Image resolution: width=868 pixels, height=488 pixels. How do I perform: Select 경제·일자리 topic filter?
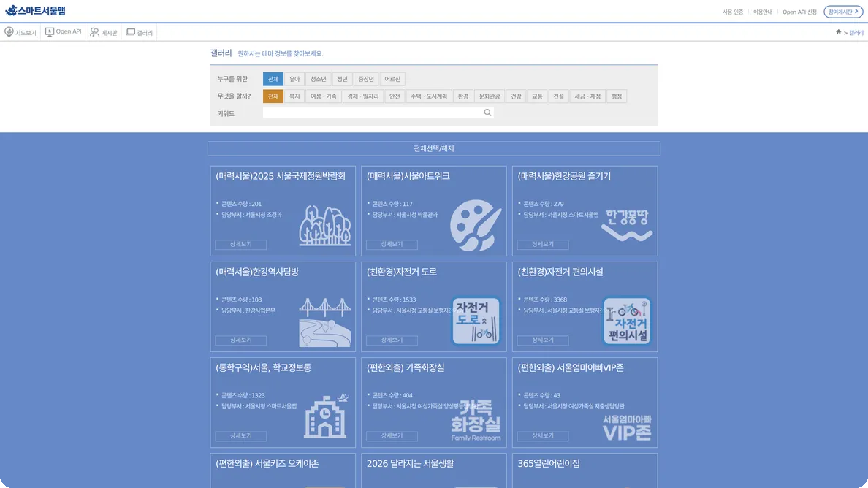pos(363,96)
